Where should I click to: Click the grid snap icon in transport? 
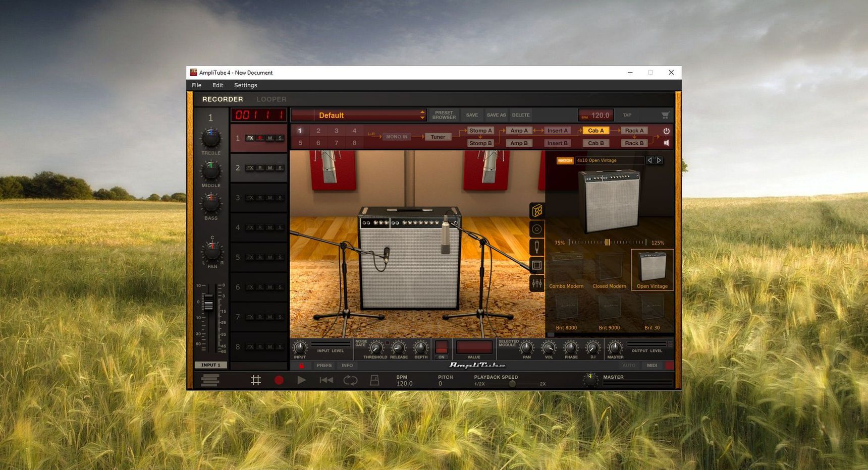[x=256, y=380]
